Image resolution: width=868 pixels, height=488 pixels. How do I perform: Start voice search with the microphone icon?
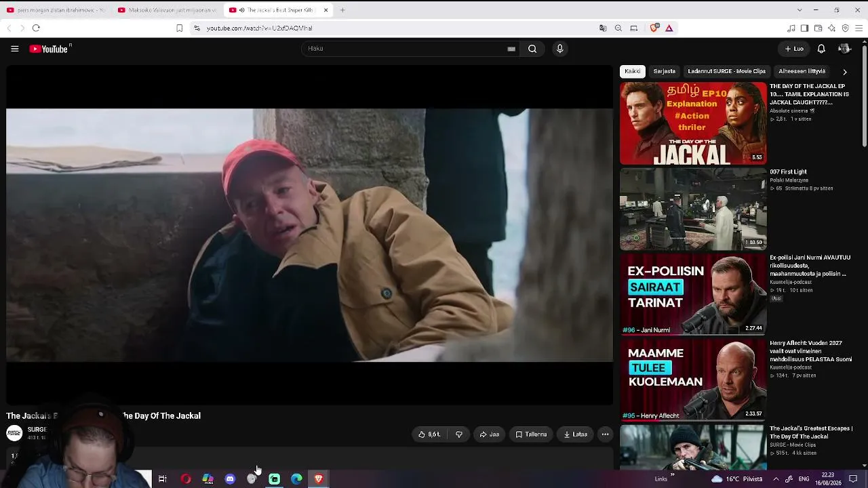point(559,49)
